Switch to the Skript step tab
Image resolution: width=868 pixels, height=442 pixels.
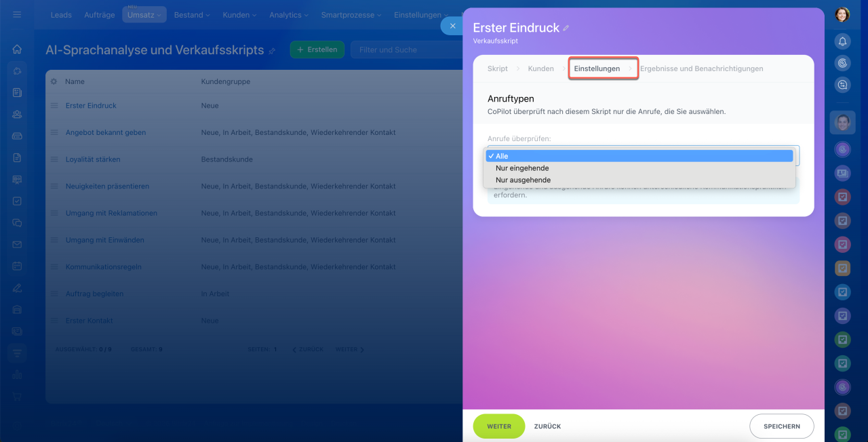pos(498,68)
